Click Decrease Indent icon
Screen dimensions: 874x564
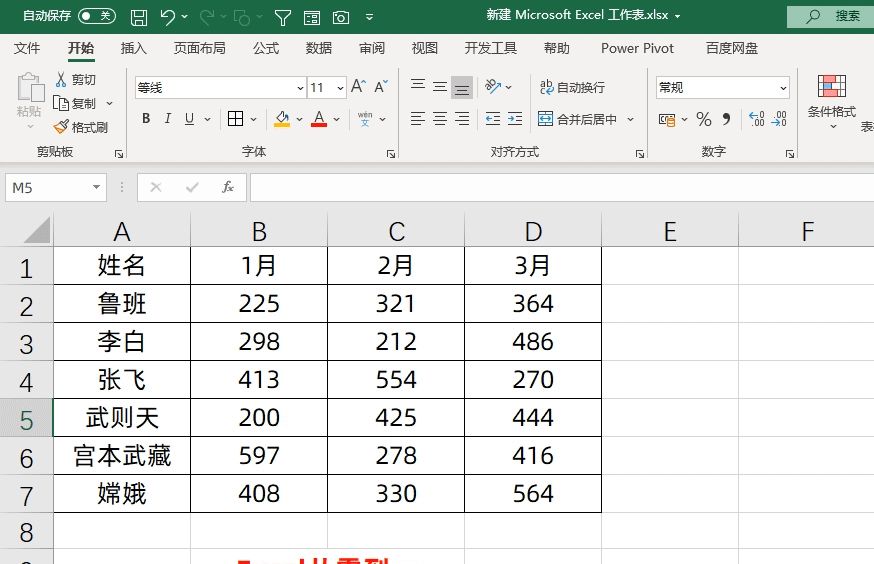(x=493, y=119)
